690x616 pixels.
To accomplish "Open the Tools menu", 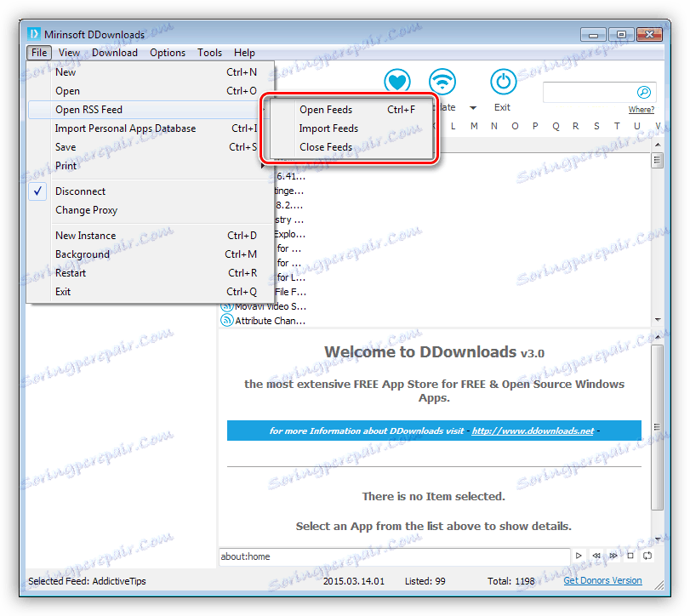I will tap(209, 53).
